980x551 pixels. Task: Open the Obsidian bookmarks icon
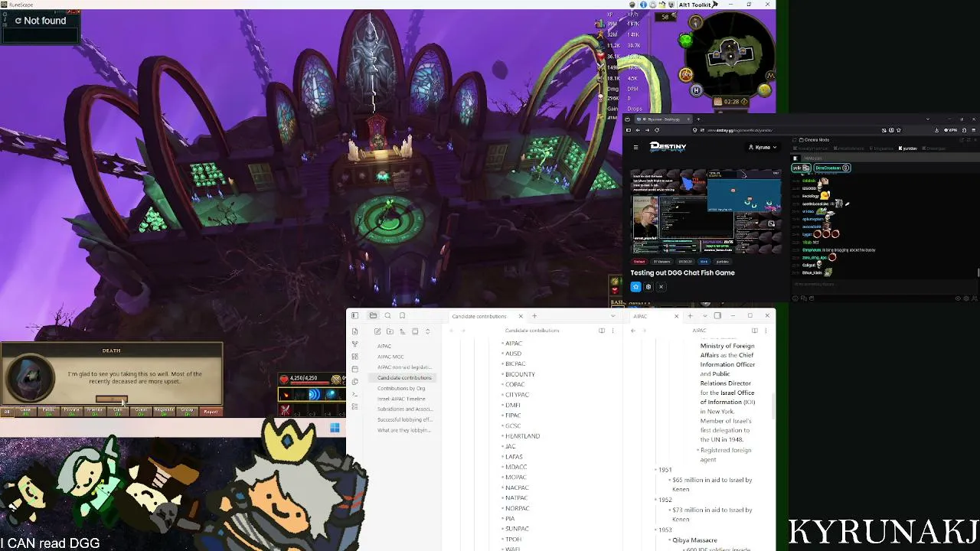tap(402, 316)
